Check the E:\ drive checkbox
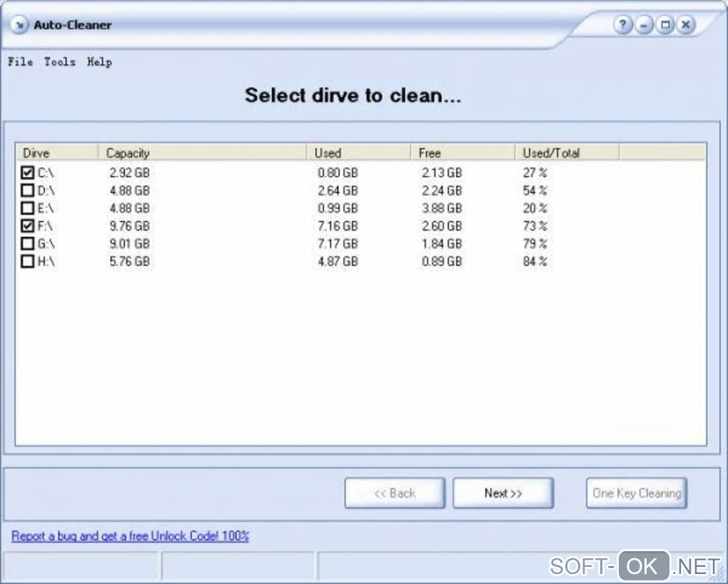The height and width of the screenshot is (584, 728). click(x=27, y=208)
